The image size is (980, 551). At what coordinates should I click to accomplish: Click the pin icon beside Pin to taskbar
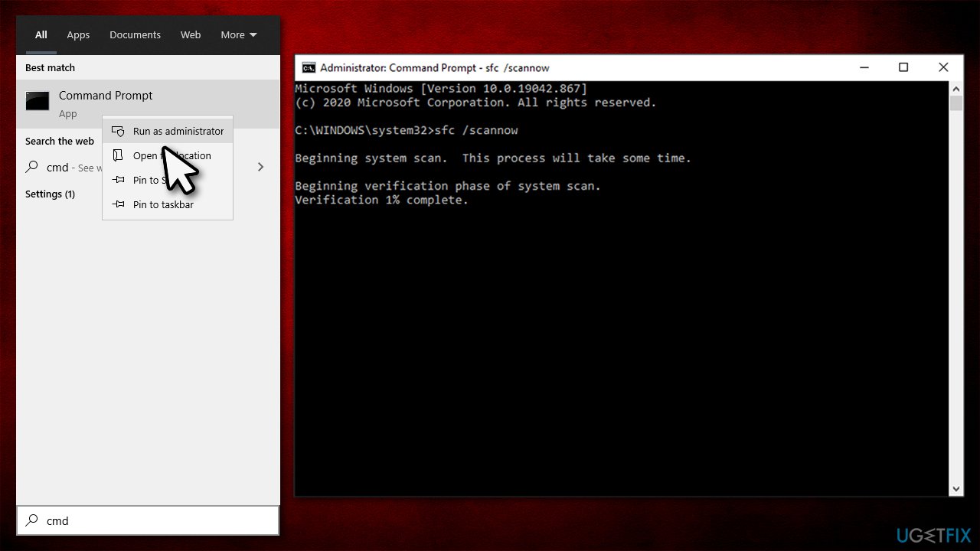tap(118, 204)
